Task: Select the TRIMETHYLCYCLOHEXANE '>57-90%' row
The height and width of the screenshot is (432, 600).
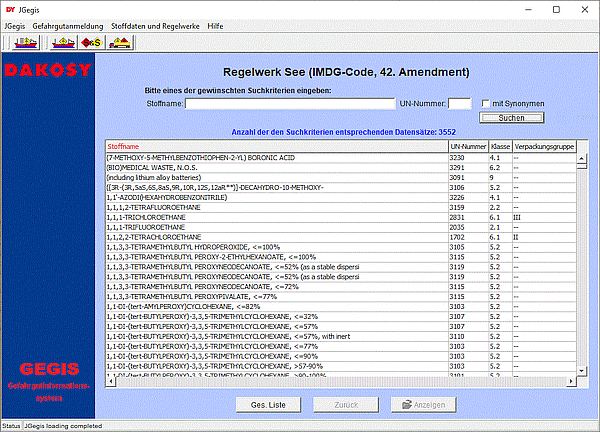Action: 341,367
